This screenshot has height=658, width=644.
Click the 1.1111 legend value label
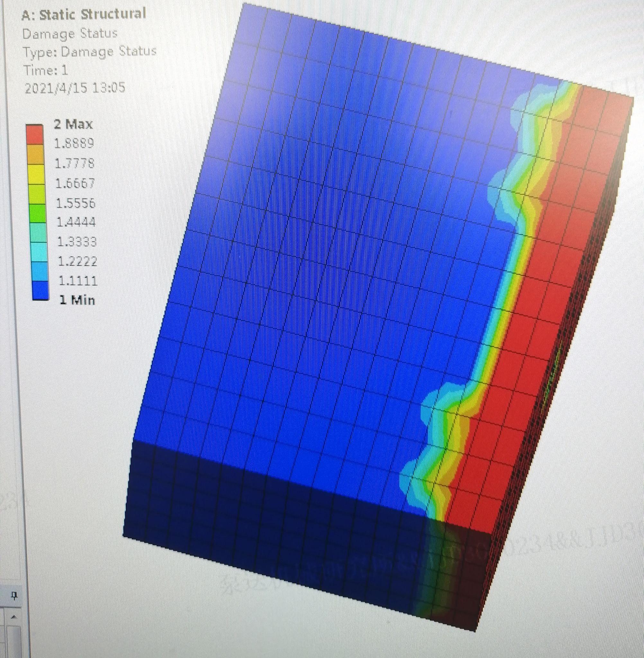tap(78, 280)
